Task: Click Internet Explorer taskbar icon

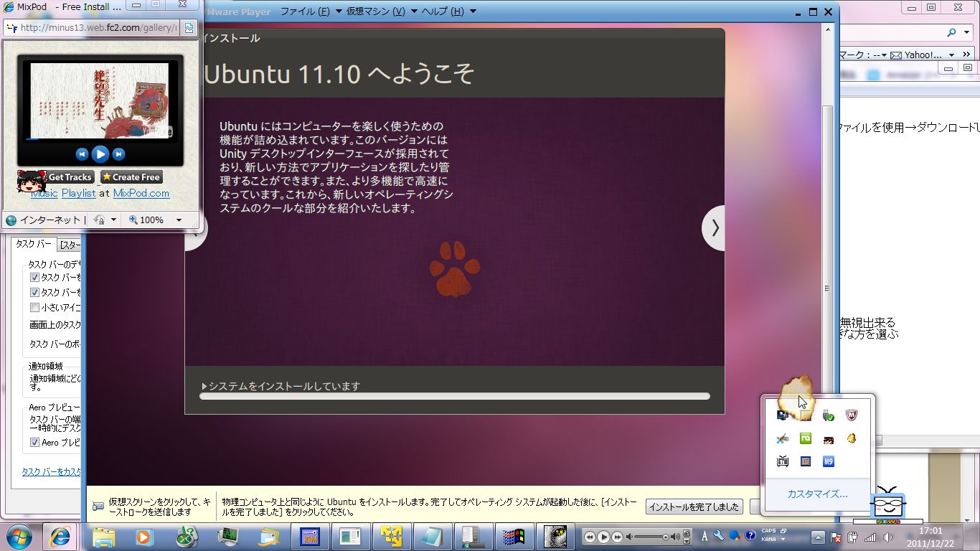Action: coord(60,537)
